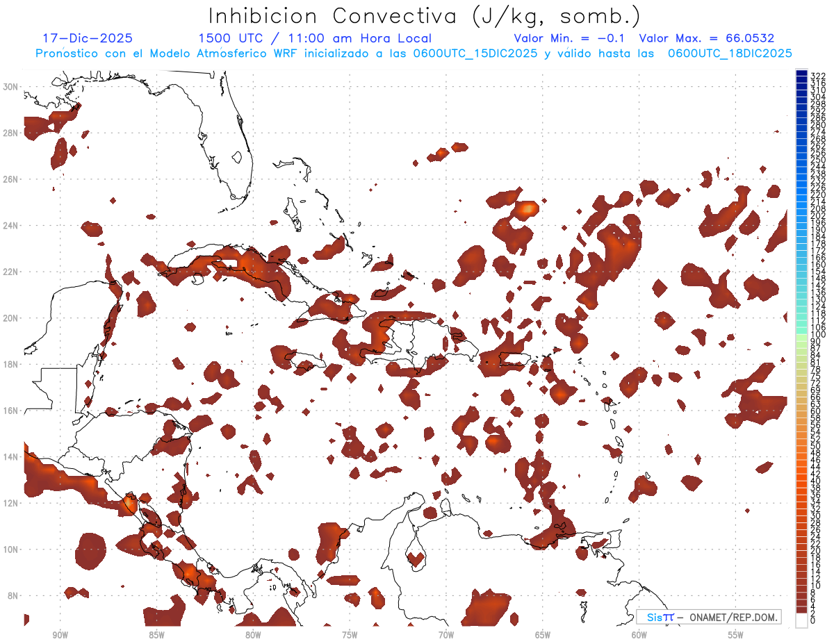The width and height of the screenshot is (834, 644).
Task: Click the '60W' longitude label
Action: [x=639, y=635]
